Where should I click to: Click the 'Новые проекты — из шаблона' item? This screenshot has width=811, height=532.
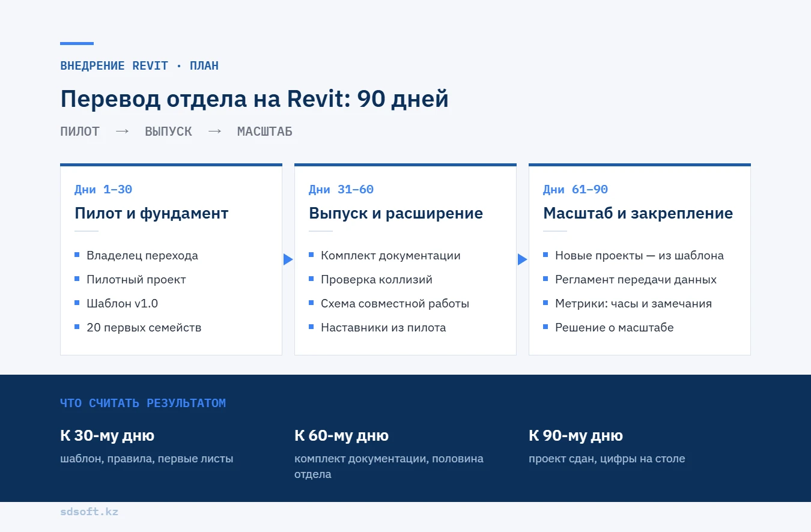tap(639, 255)
